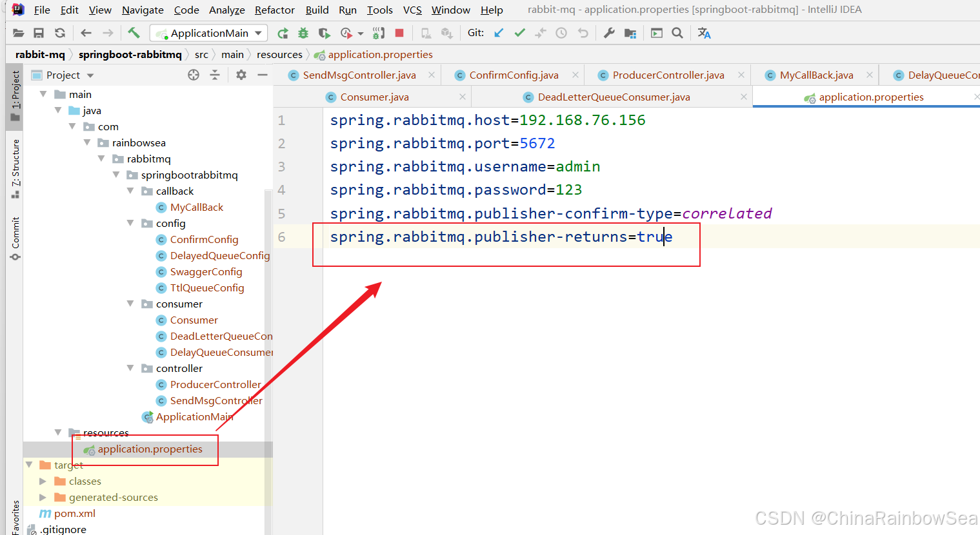
Task: Collapse the controller package
Action: click(130, 368)
